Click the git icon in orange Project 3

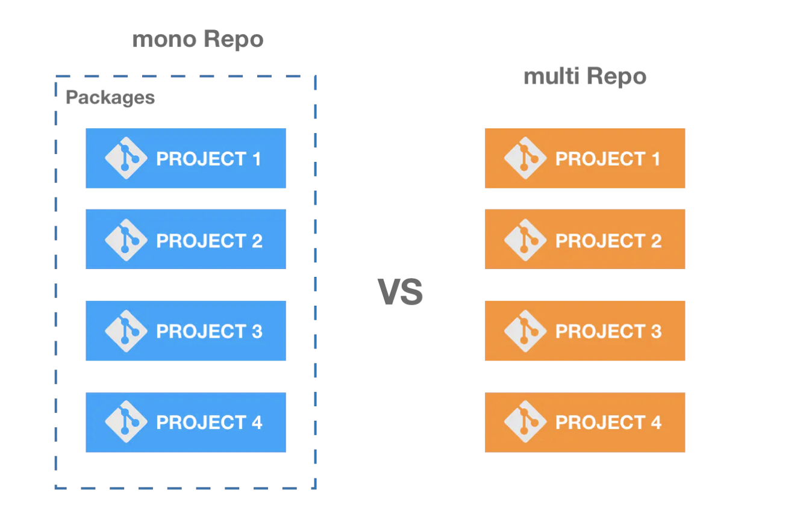point(525,331)
